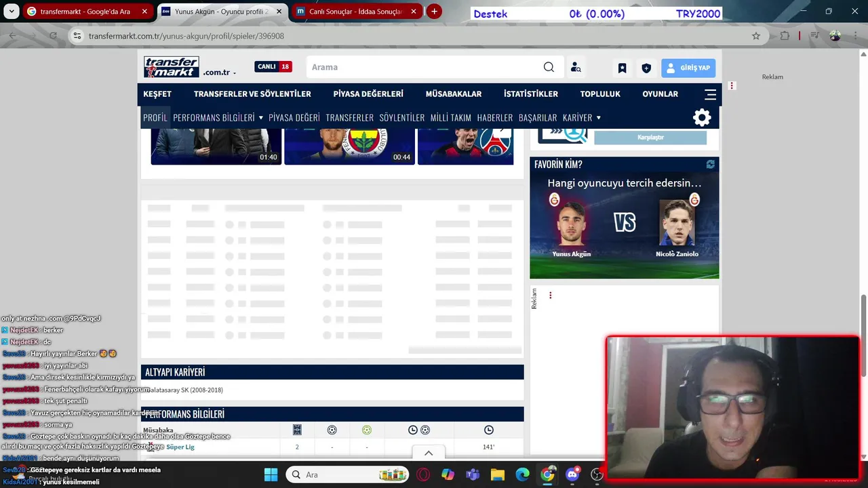Click the Canlı 18 live button
Image resolution: width=868 pixels, height=488 pixels.
[273, 66]
